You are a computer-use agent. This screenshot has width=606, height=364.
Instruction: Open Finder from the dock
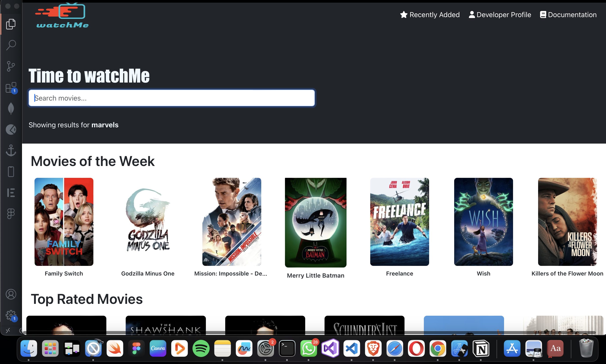coord(29,348)
